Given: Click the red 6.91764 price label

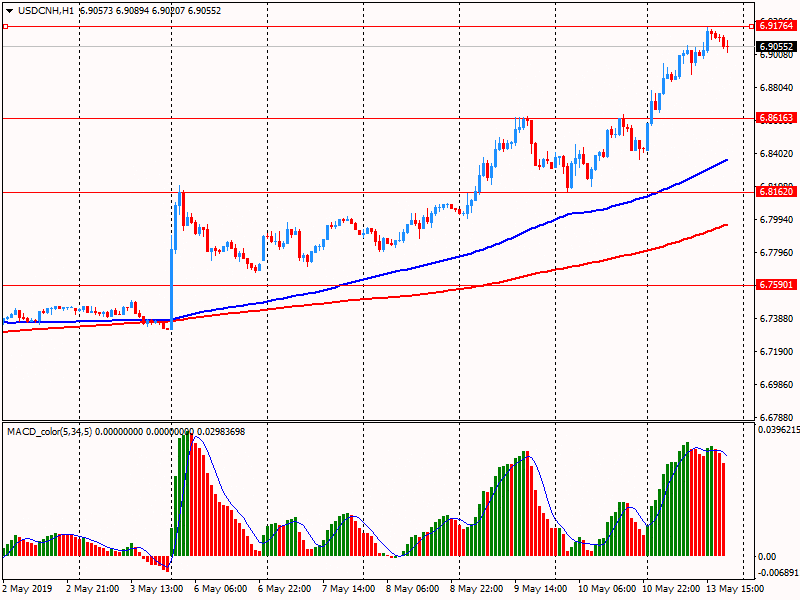Looking at the screenshot, I should point(776,26).
